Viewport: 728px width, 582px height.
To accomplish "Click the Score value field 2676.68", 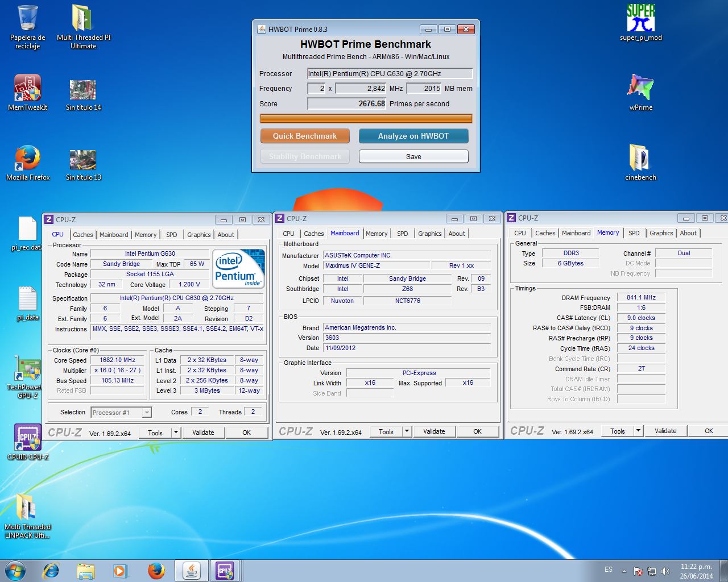I will [x=347, y=103].
